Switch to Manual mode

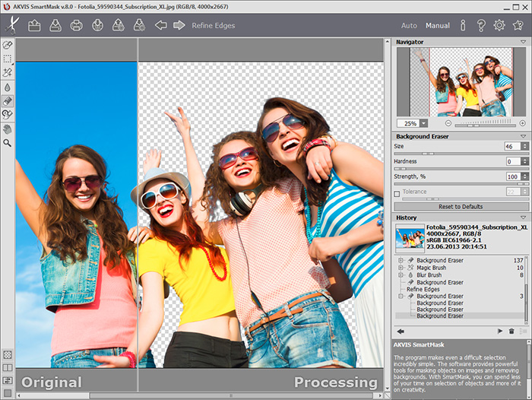tap(437, 26)
